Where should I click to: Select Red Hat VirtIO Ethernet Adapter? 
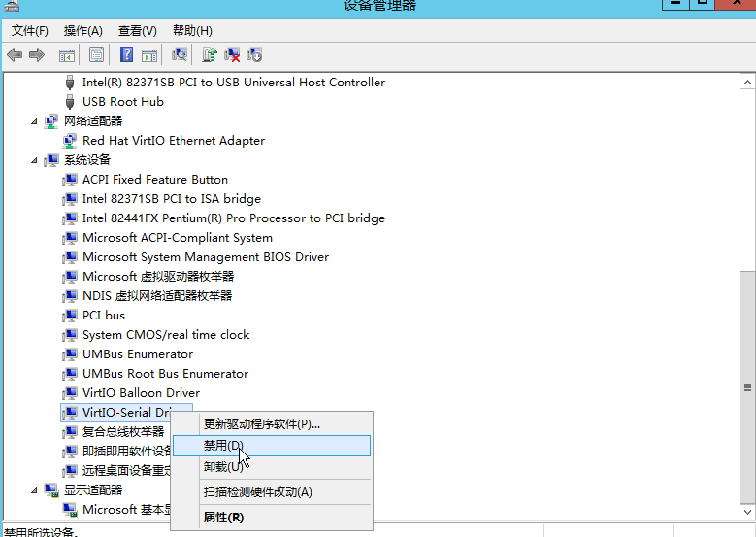(173, 141)
